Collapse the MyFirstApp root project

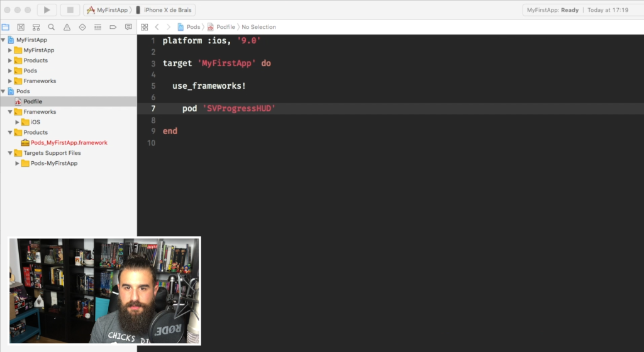[x=3, y=40]
